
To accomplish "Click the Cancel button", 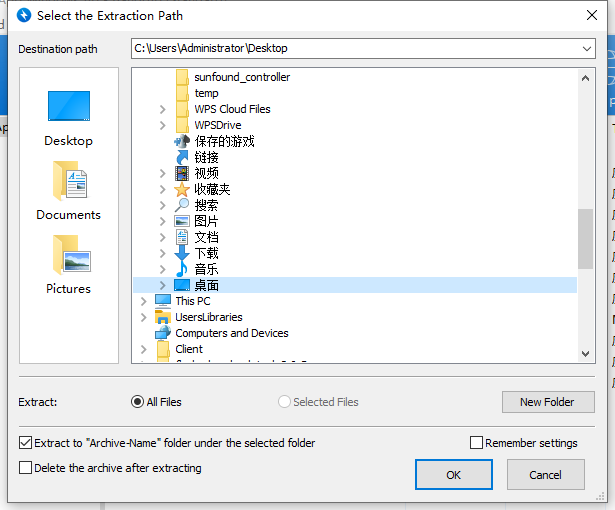I will (546, 475).
